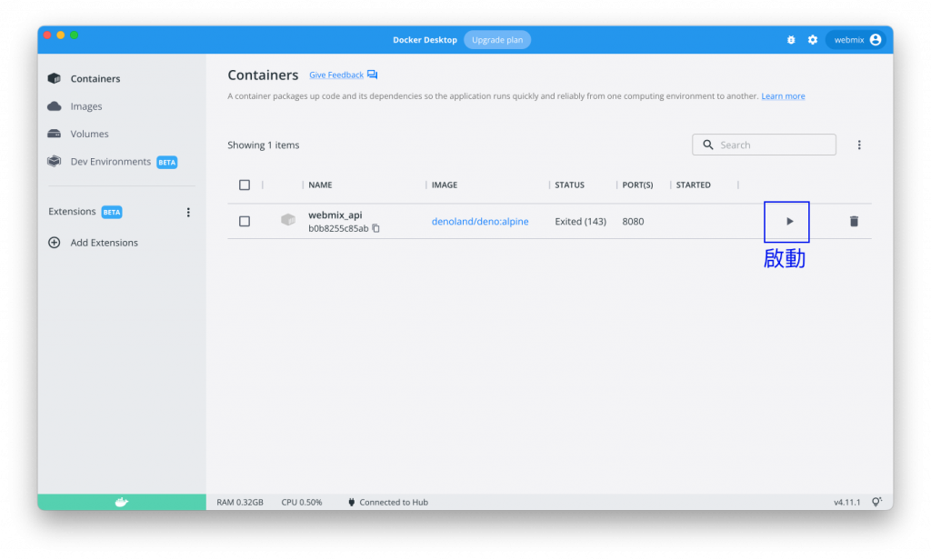The height and width of the screenshot is (560, 931).
Task: Open the webmix account menu
Action: click(856, 40)
